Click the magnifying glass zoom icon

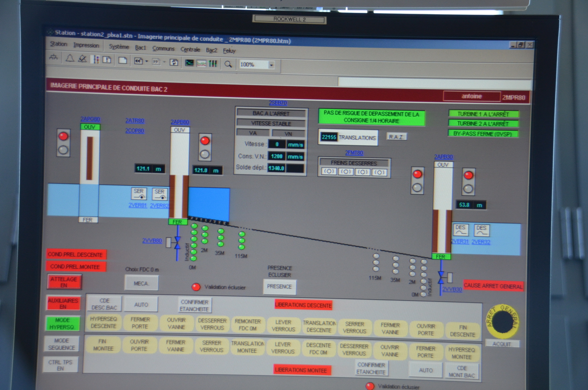(228, 64)
